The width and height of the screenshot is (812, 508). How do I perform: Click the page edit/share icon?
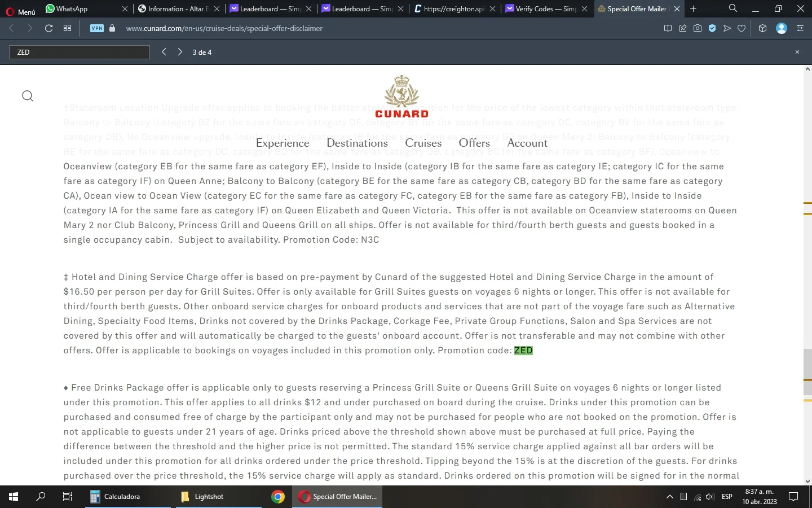683,28
